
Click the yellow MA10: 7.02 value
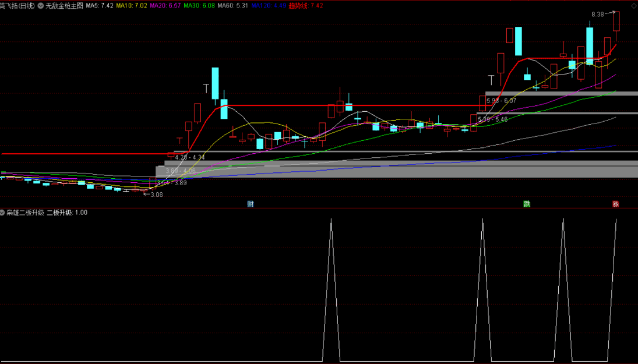pos(132,6)
